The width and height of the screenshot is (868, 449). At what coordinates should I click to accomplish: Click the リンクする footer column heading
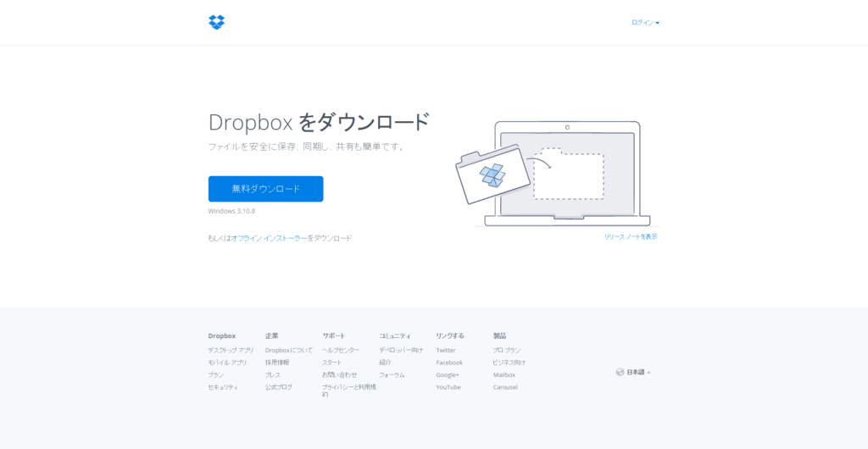click(450, 335)
